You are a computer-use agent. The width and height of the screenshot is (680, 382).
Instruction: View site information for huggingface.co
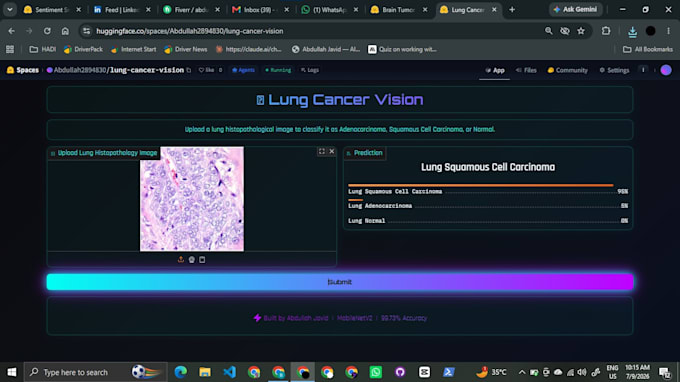tap(87, 31)
